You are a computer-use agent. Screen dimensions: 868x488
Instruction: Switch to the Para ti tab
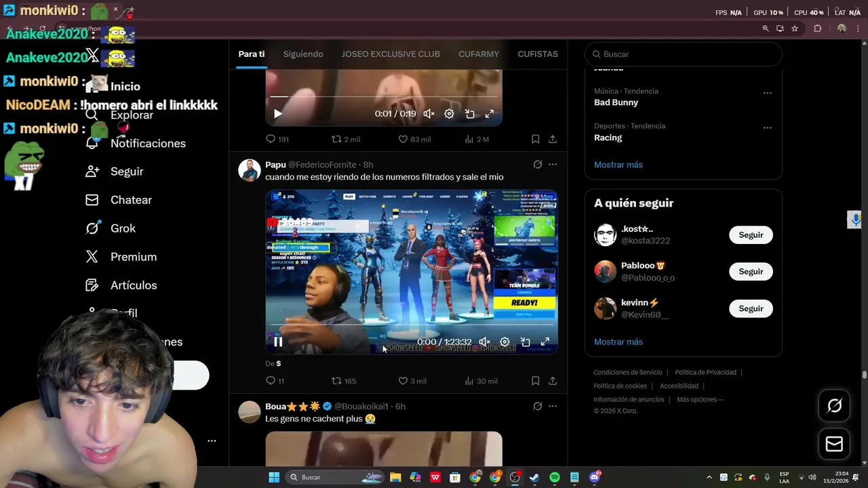click(252, 54)
